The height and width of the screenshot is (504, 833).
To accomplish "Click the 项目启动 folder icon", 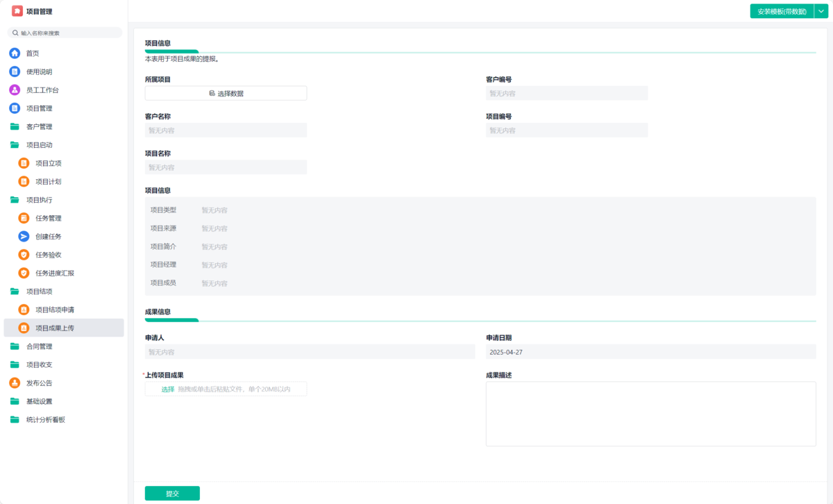I will point(15,145).
